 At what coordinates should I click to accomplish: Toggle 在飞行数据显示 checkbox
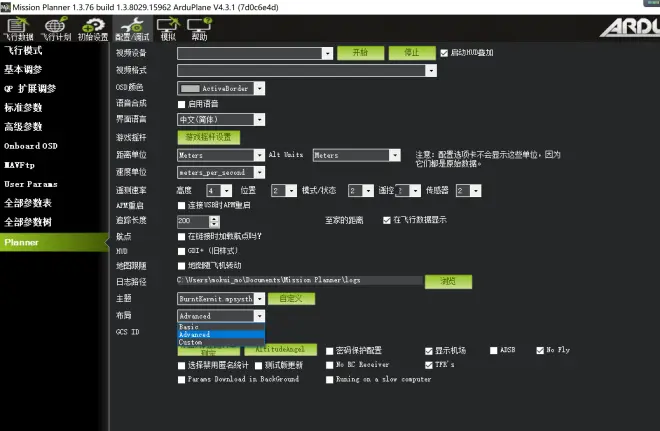coord(386,220)
